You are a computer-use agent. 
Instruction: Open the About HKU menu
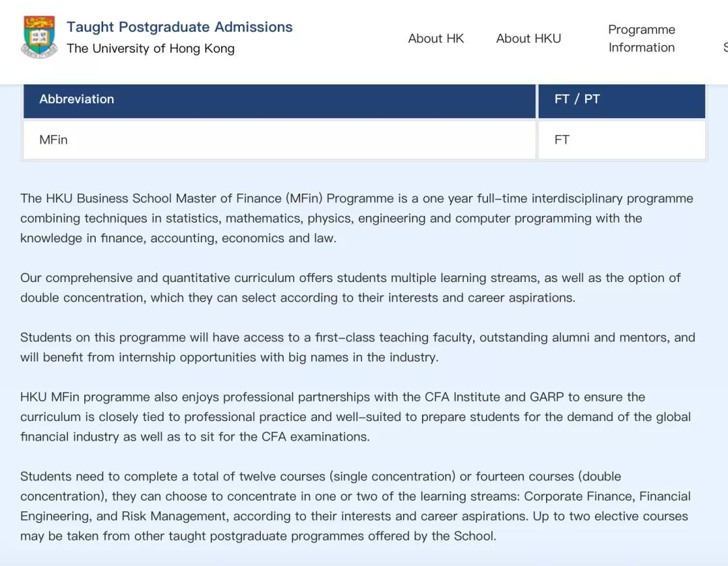(528, 38)
